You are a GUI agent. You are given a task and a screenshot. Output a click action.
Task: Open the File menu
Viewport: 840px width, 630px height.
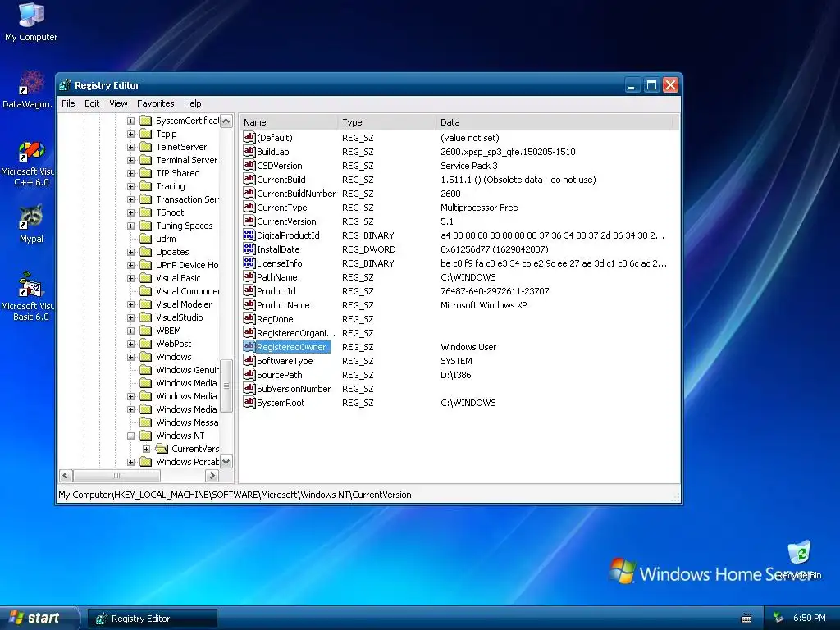68,103
